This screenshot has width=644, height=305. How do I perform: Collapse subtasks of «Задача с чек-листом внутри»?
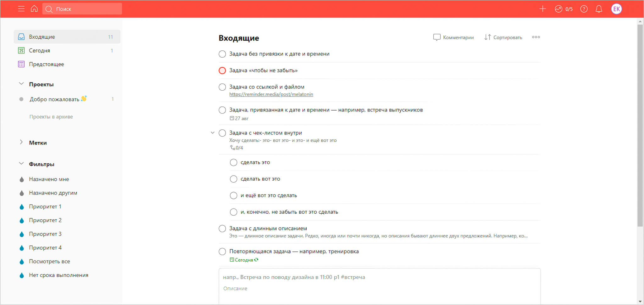click(x=213, y=133)
